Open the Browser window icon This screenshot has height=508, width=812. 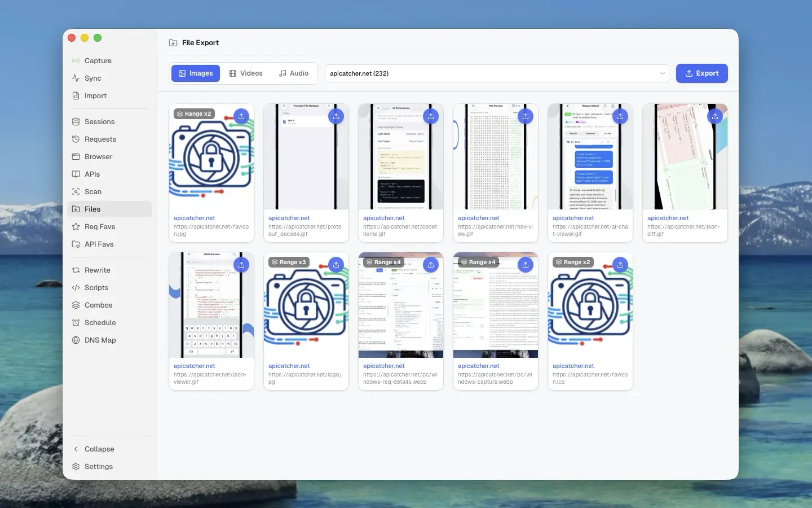click(x=76, y=157)
